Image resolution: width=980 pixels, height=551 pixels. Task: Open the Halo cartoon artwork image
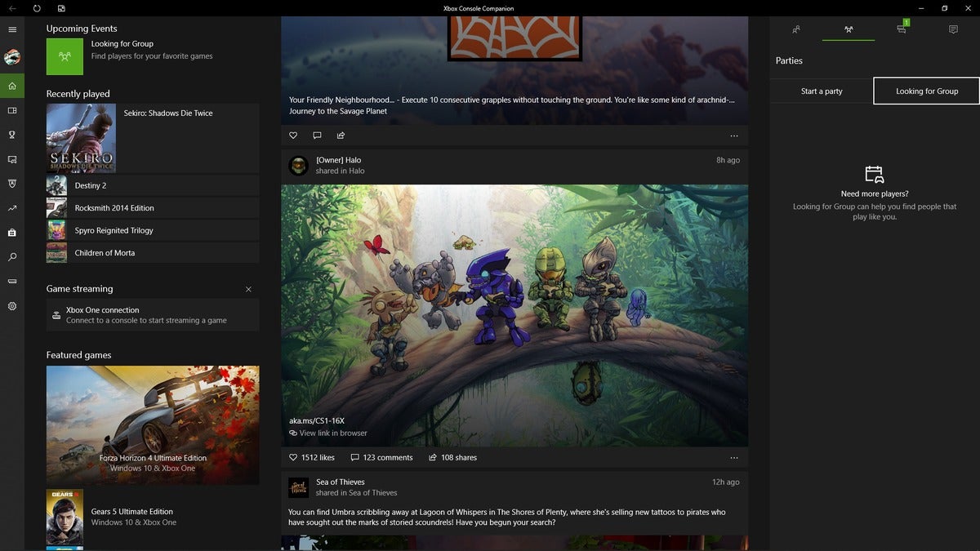514,315
